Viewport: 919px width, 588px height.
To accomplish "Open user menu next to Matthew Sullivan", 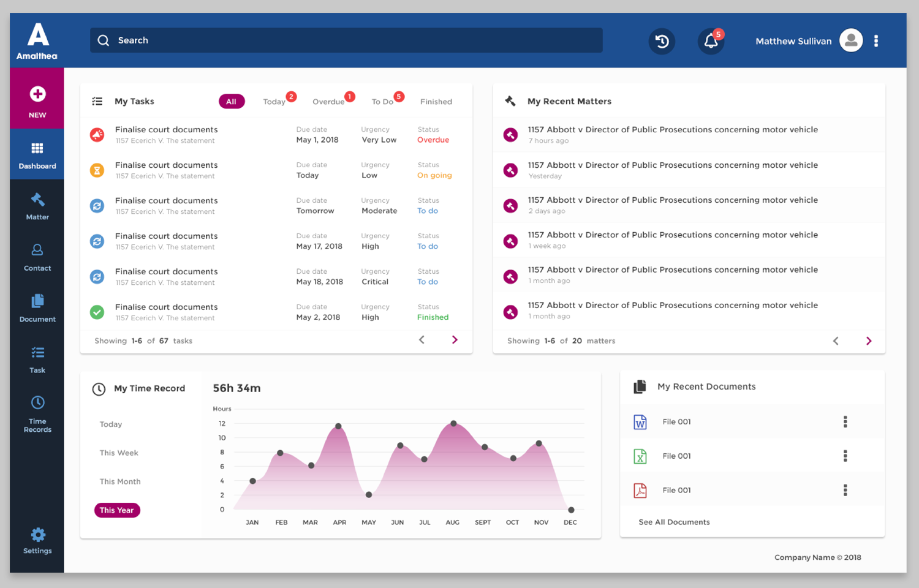I will tap(876, 41).
